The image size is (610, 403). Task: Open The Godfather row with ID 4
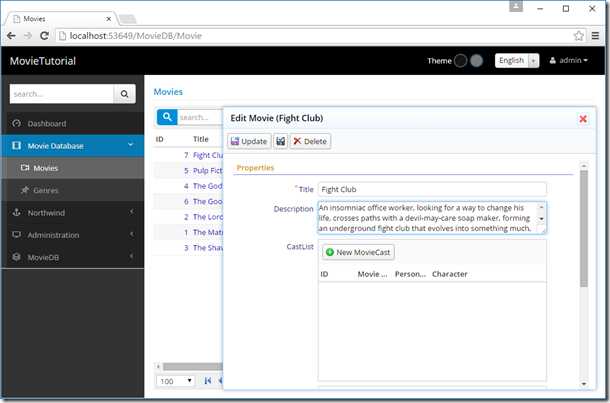point(208,186)
